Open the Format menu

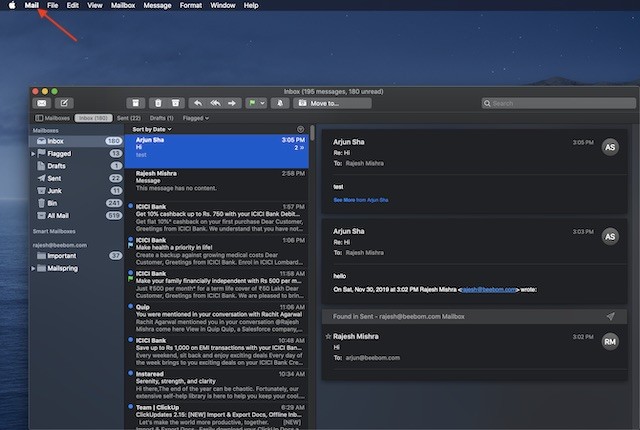191,5
